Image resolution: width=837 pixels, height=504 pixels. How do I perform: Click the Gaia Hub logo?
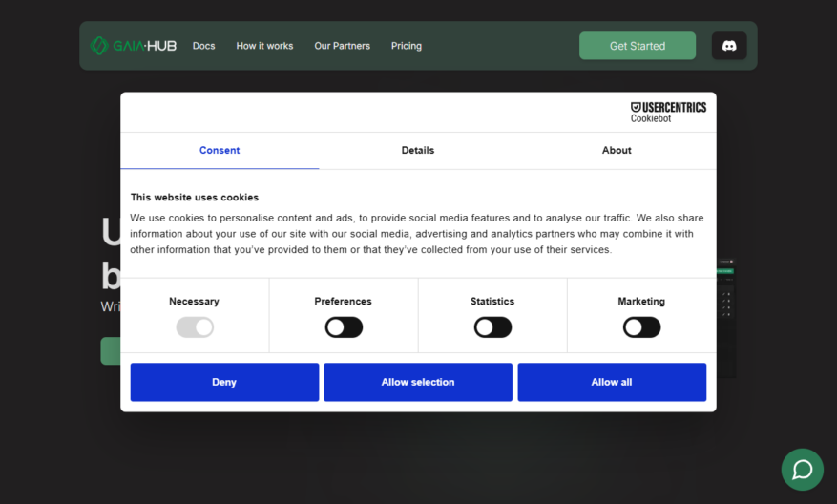click(x=134, y=46)
